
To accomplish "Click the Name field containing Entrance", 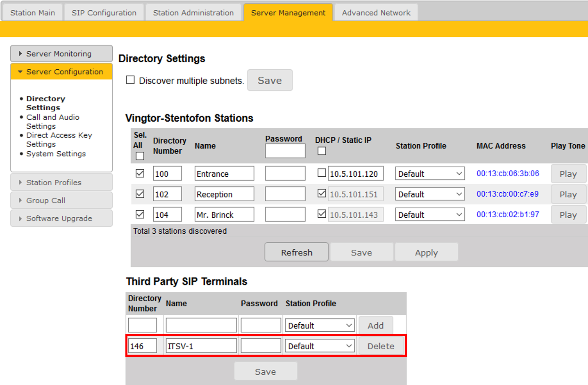I will pyautogui.click(x=224, y=174).
